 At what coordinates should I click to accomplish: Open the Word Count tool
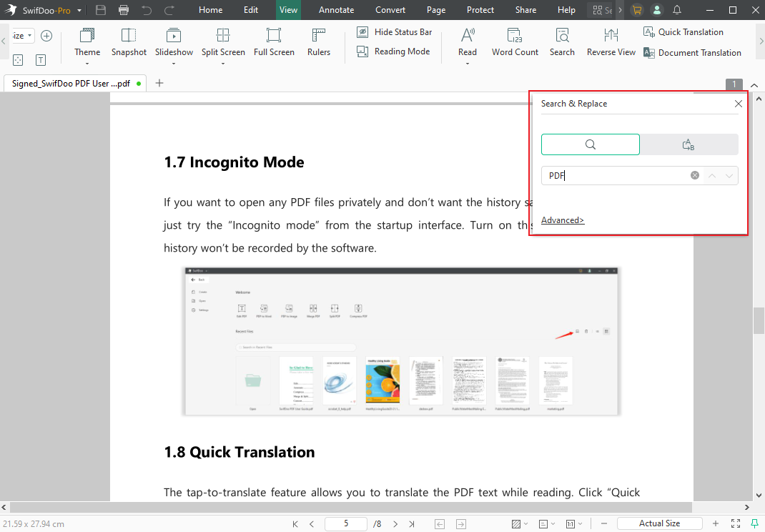[x=515, y=36]
